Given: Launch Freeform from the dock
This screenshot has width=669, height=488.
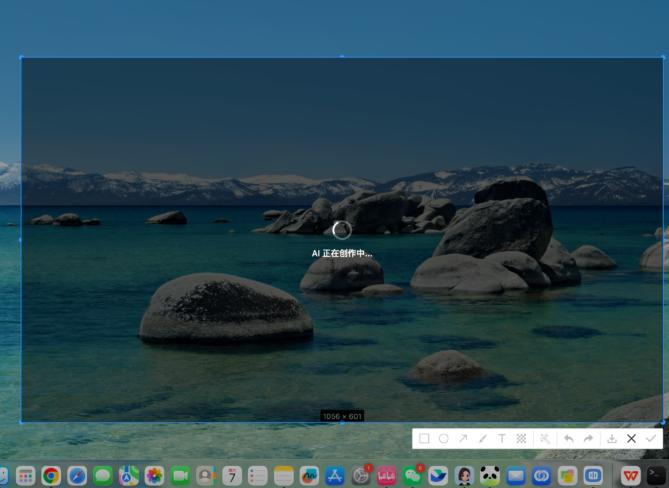Looking at the screenshot, I should tap(309, 476).
